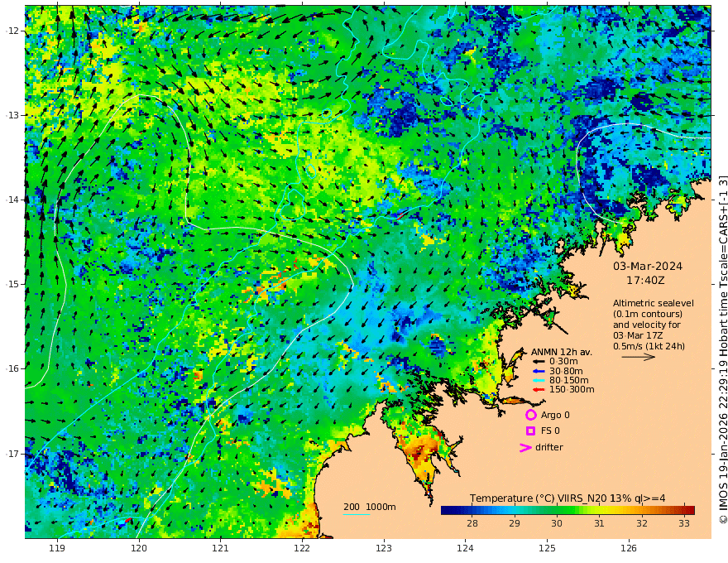
Task: Click the 'drifter' legend label
Action: click(548, 447)
